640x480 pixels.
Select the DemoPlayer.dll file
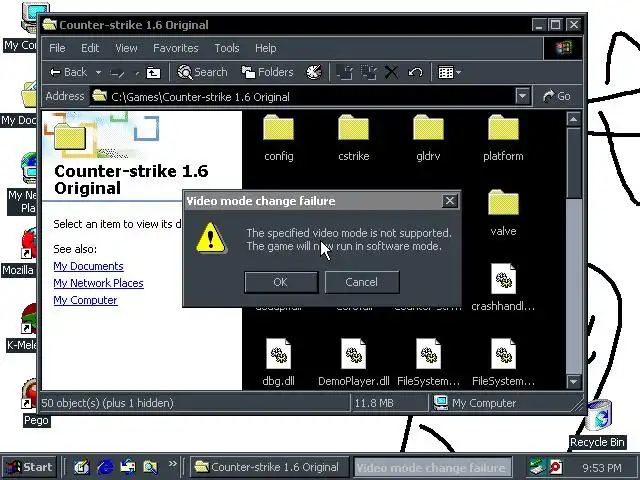353,353
